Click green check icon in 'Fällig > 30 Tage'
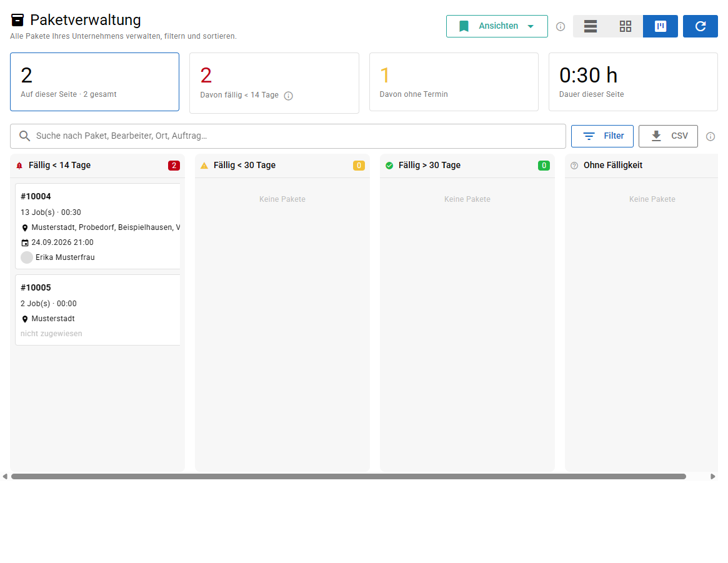 pos(389,166)
